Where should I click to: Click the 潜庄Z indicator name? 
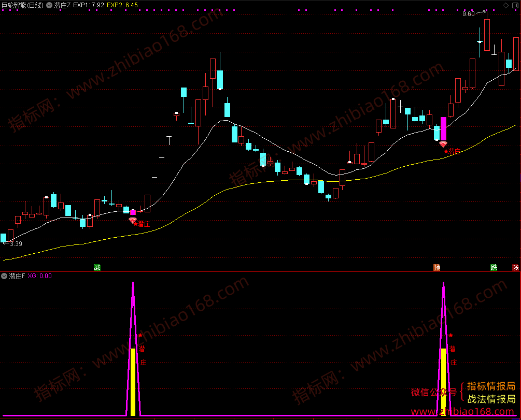[x=62, y=5]
